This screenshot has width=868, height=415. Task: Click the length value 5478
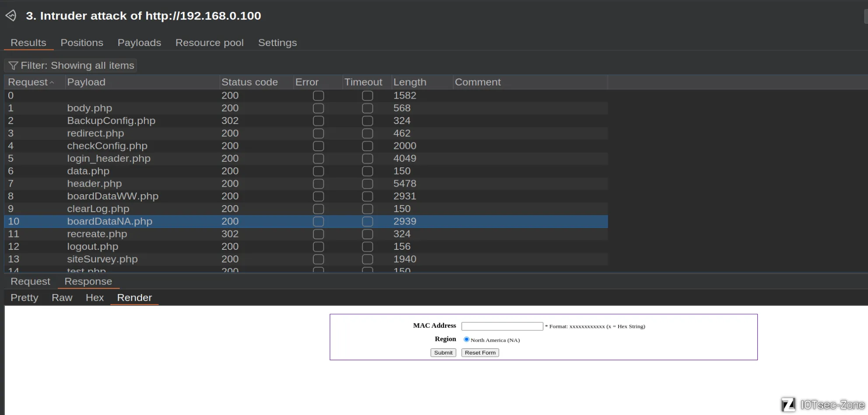[405, 184]
